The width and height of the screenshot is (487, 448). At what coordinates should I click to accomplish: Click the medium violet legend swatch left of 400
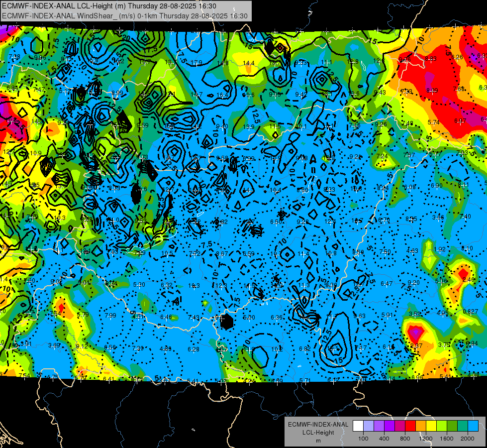[x=379, y=426]
